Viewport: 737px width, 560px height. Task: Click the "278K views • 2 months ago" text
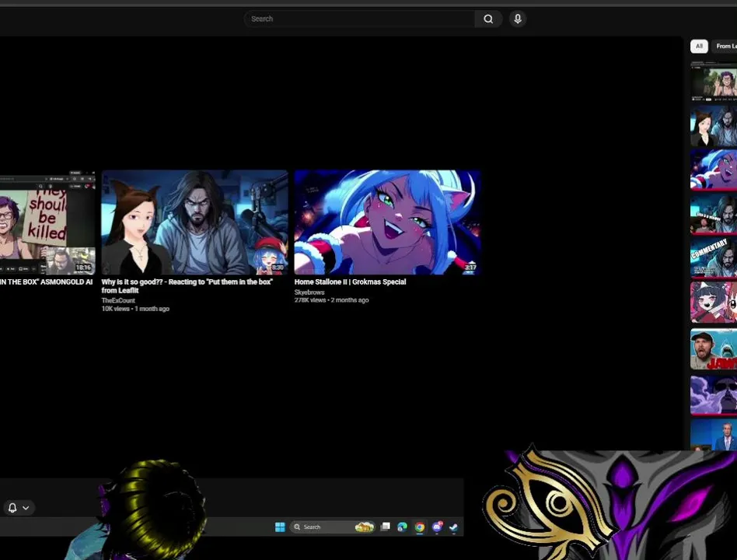(331, 300)
